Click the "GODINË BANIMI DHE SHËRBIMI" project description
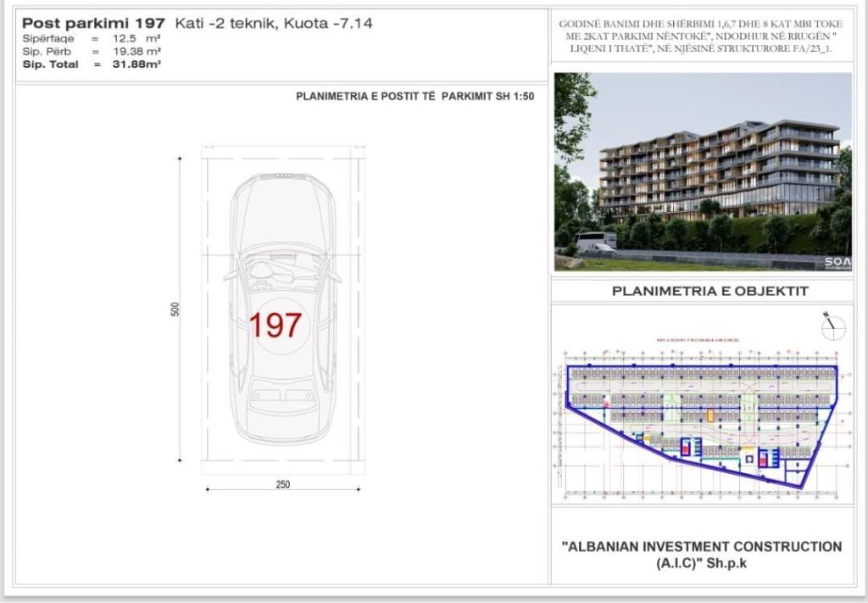 click(702, 37)
